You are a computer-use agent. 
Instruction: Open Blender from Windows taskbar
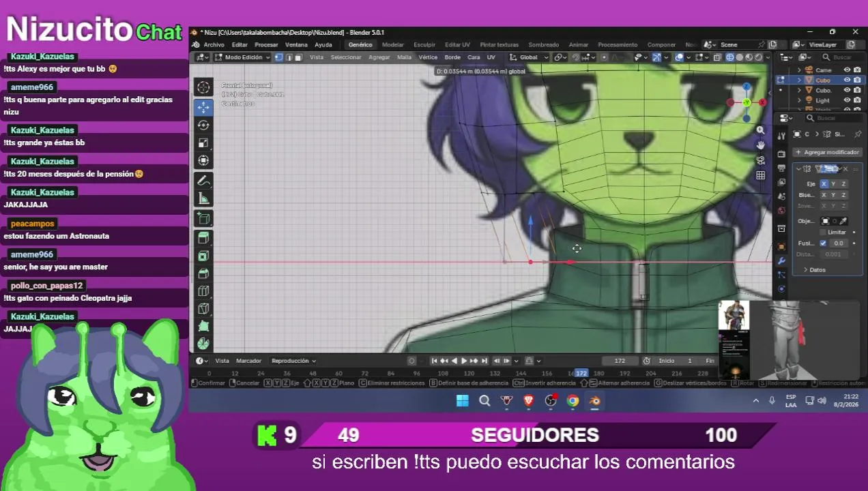tap(594, 401)
